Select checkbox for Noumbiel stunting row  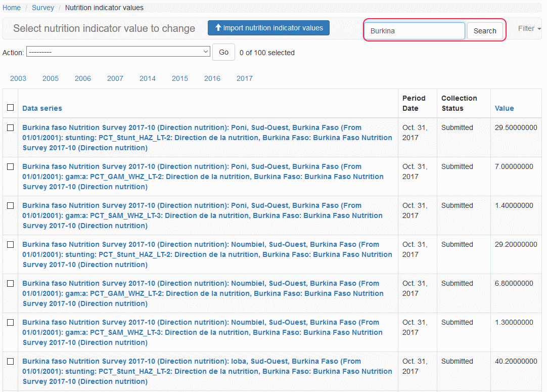[11, 245]
